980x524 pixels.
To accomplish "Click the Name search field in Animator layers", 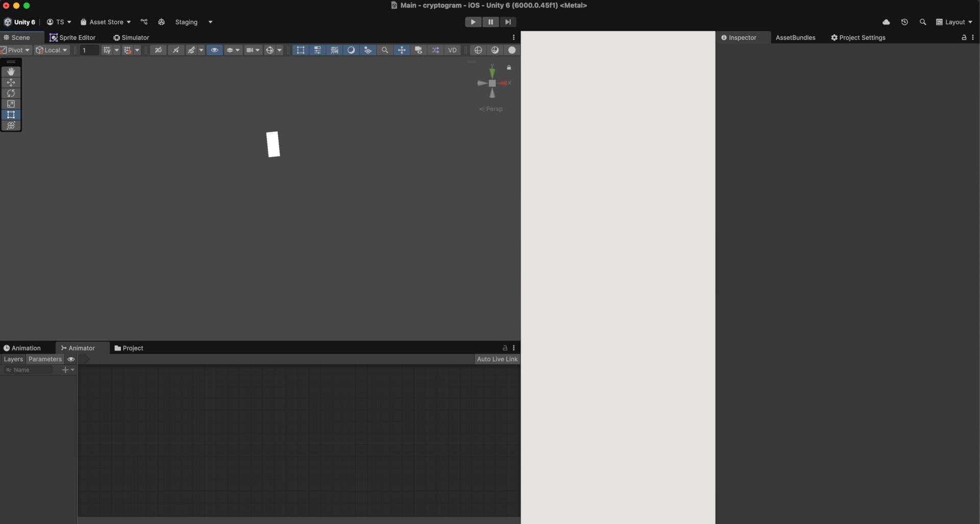I will [x=28, y=370].
